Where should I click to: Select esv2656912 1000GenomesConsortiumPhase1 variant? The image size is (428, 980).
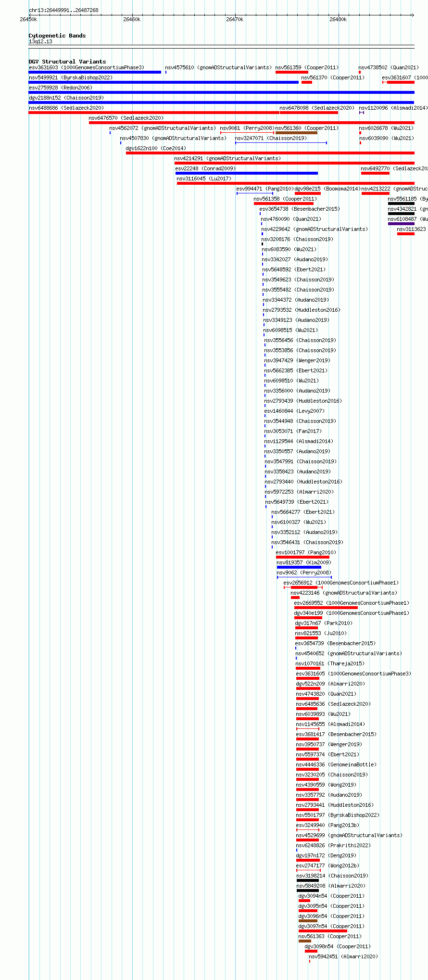341,583
